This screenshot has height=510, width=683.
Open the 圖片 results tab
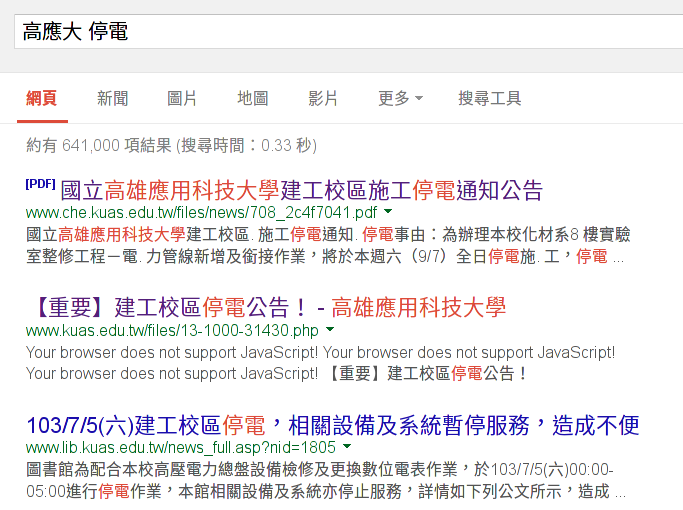point(182,98)
